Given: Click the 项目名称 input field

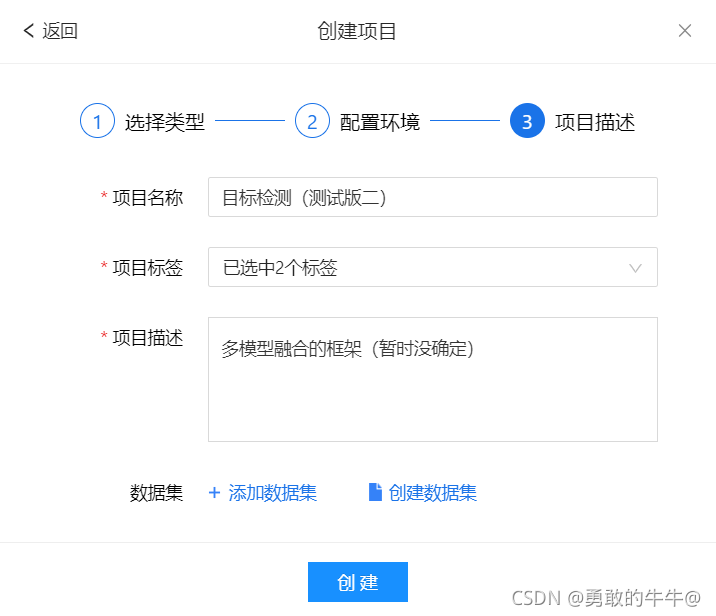Looking at the screenshot, I should pyautogui.click(x=433, y=197).
